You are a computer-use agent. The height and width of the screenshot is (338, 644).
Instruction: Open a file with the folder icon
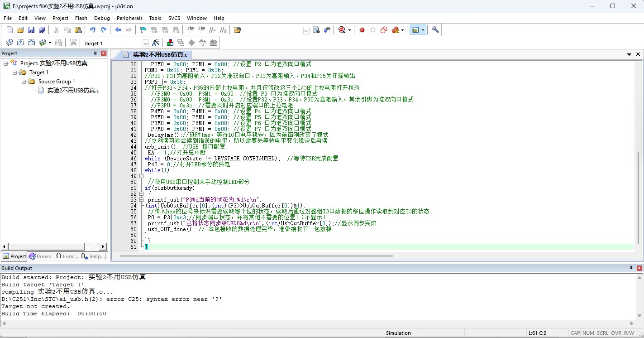pyautogui.click(x=20, y=30)
